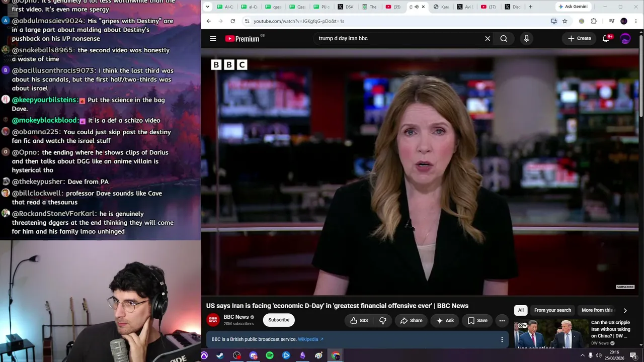The height and width of the screenshot is (362, 644).
Task: Open the YouTube guide hamburger menu
Action: (213, 38)
